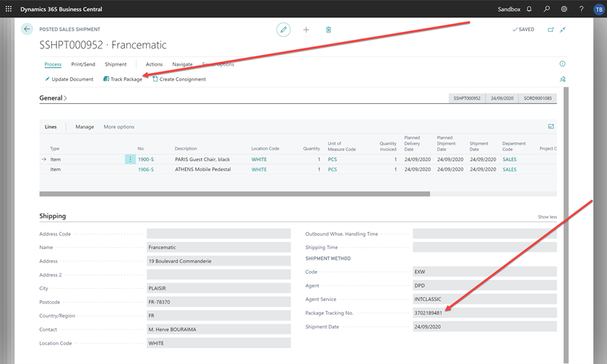The width and height of the screenshot is (607, 364).
Task: Click Track Package action
Action: (123, 79)
